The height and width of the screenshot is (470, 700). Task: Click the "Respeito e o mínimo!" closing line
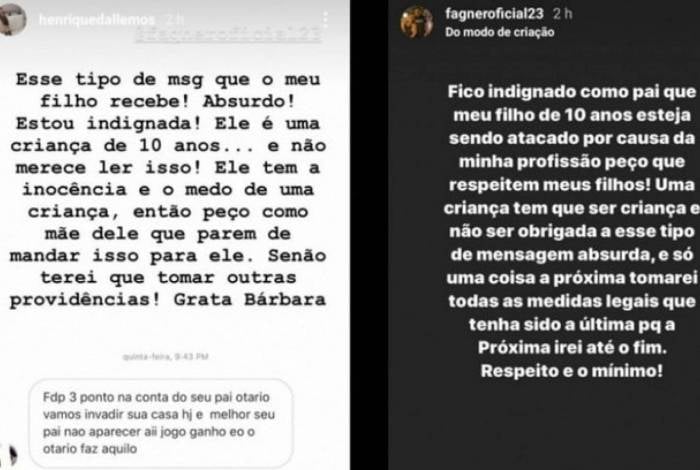pos(572,370)
